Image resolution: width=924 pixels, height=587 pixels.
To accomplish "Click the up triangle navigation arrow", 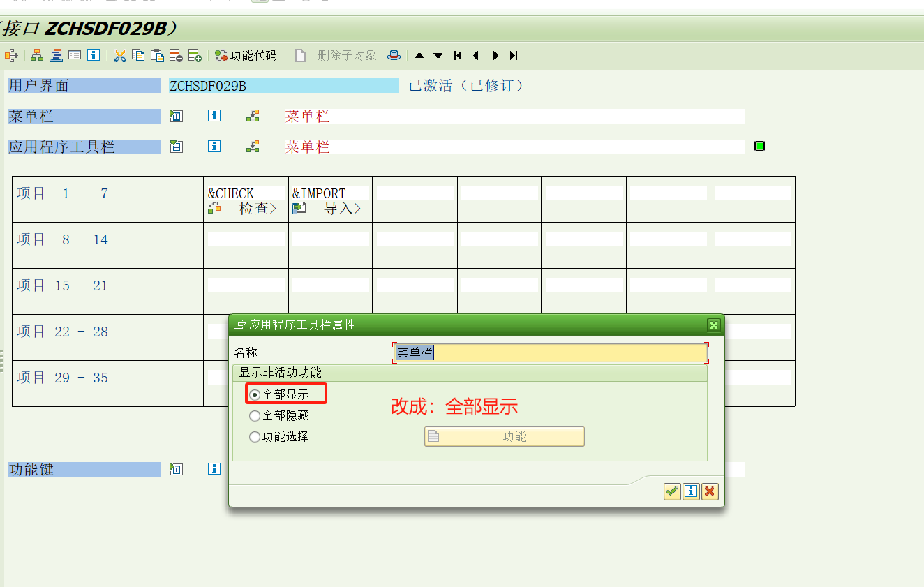I will click(419, 55).
